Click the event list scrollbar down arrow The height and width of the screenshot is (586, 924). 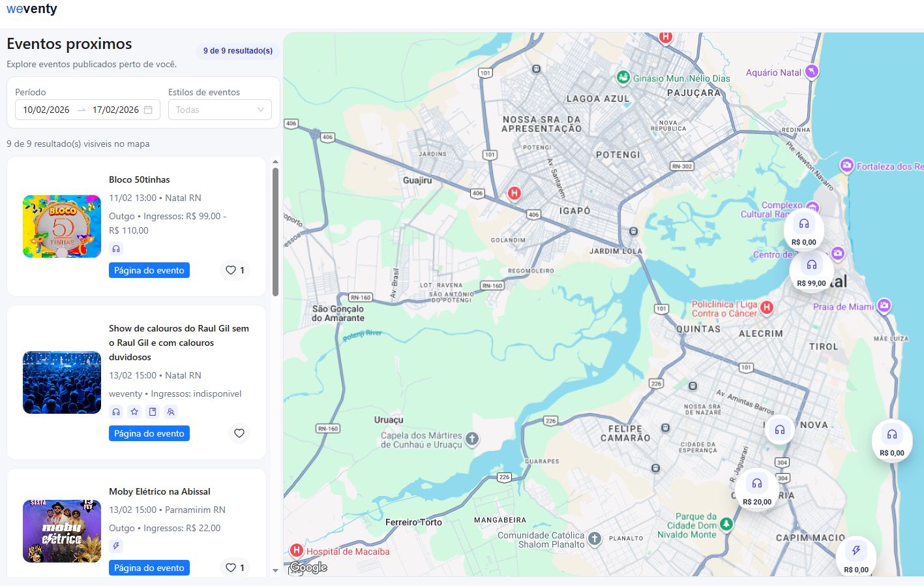[x=275, y=570]
